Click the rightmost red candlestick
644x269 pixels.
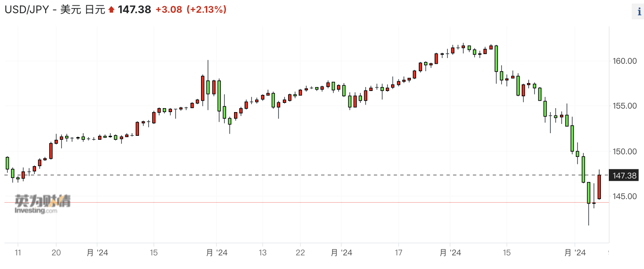coord(599,187)
